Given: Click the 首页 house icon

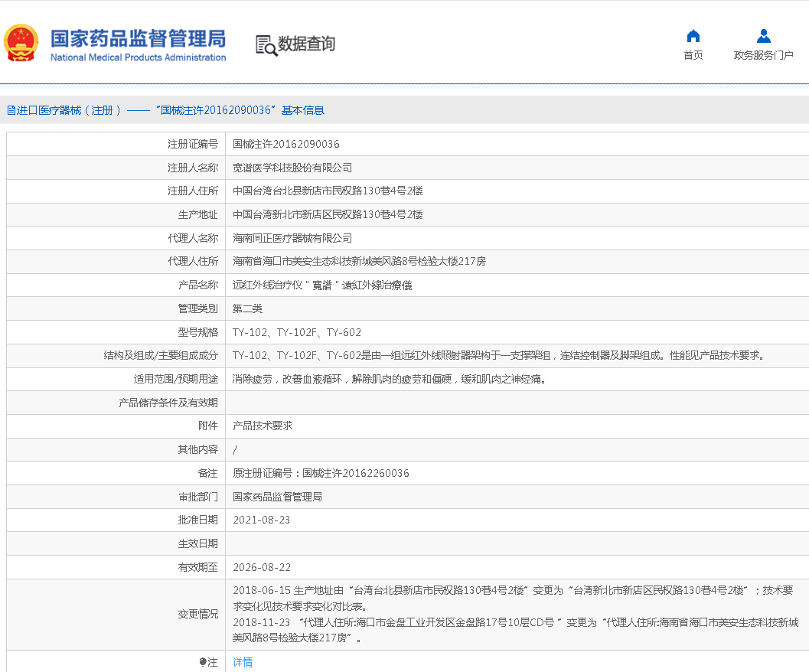Looking at the screenshot, I should [x=693, y=36].
